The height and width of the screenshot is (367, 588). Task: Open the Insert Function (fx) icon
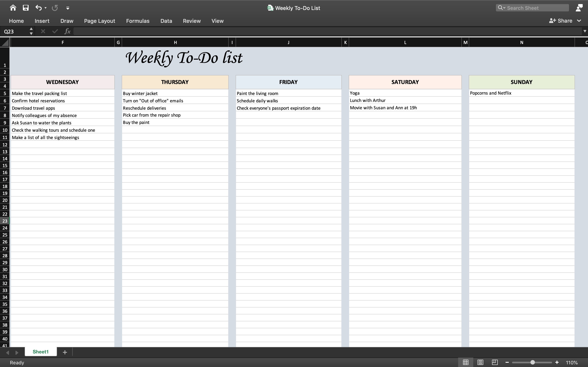click(x=67, y=31)
